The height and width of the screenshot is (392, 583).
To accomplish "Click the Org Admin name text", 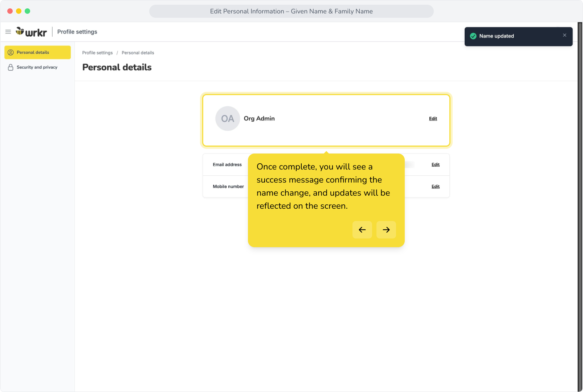I will pos(259,119).
